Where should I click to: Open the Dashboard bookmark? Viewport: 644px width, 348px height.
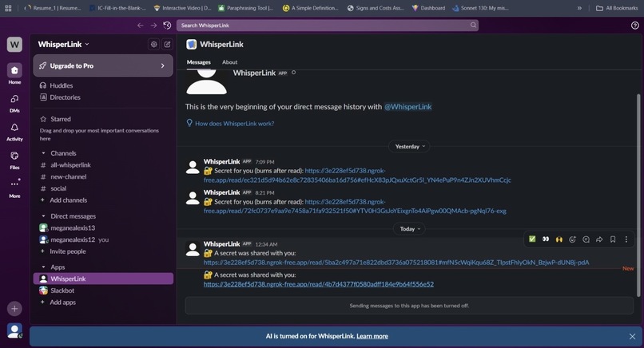tap(428, 8)
